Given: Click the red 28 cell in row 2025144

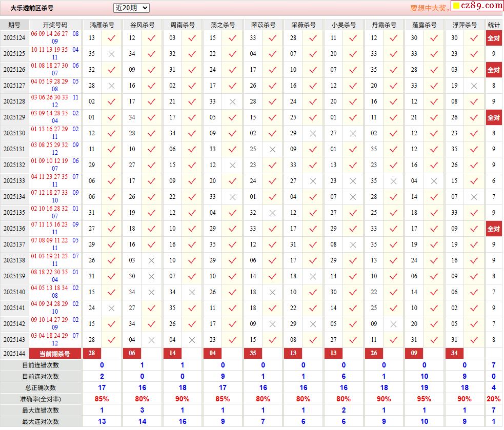Looking at the screenshot, I should click(x=92, y=354).
